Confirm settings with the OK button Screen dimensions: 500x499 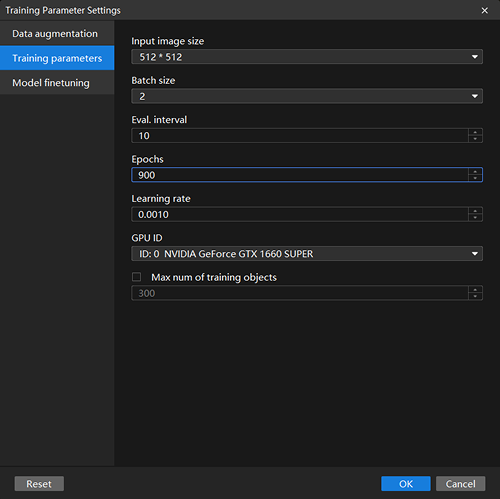tap(406, 484)
